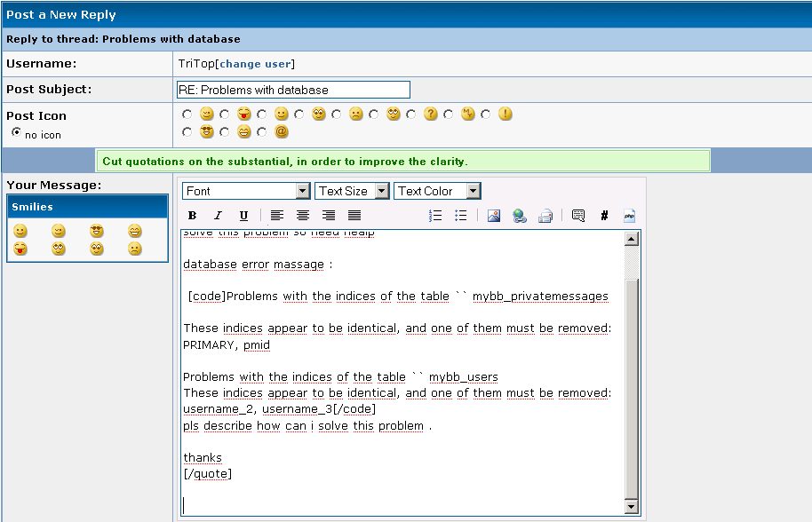Click the message editor scroll down arrow
Image resolution: width=812 pixels, height=522 pixels.
coord(632,506)
